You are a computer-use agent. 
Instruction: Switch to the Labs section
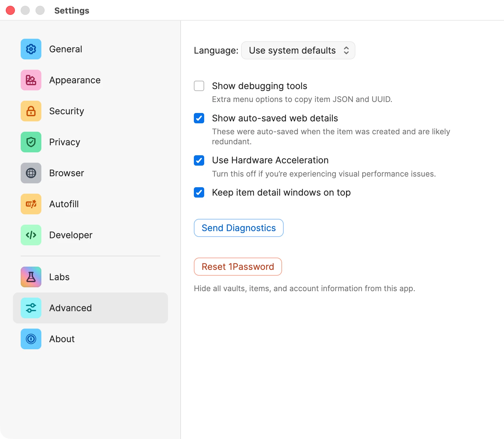pos(90,277)
